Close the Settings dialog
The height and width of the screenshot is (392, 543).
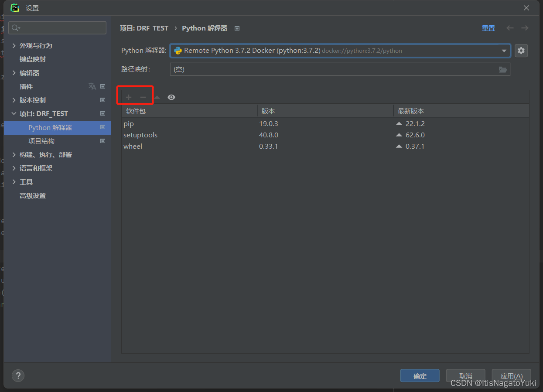[x=526, y=8]
